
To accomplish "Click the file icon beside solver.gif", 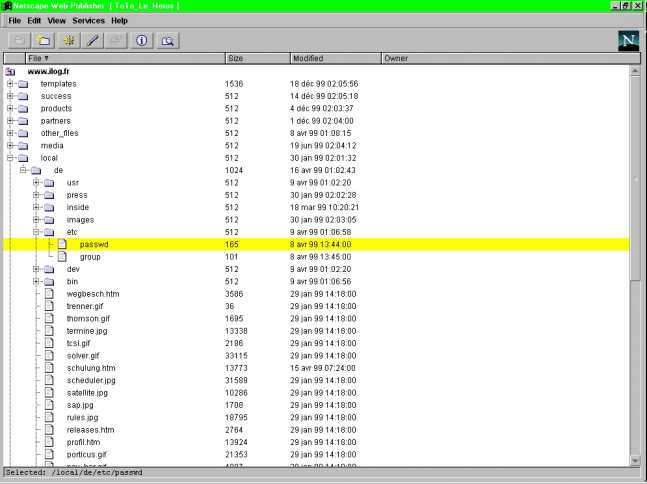I will (49, 355).
